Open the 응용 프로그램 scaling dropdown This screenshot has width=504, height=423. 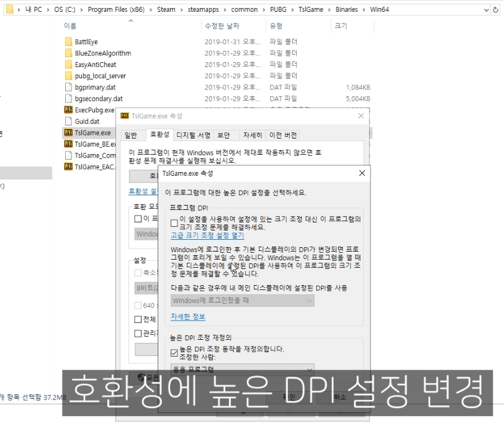click(x=242, y=369)
